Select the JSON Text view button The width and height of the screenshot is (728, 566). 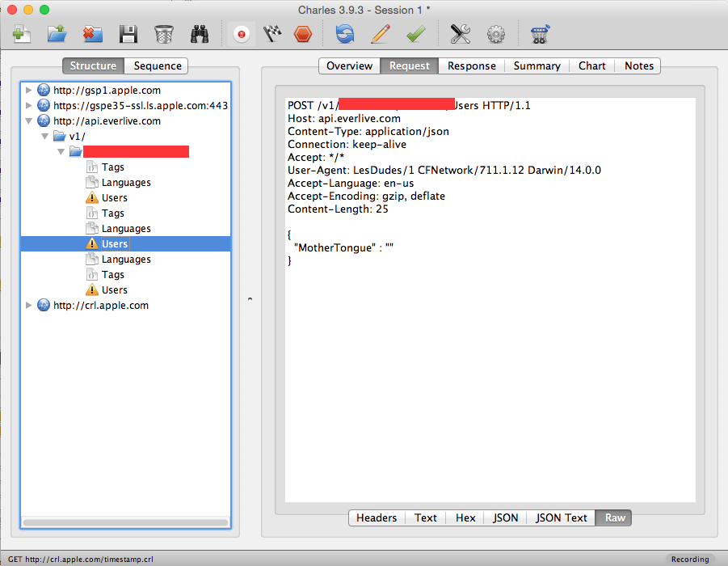point(561,517)
